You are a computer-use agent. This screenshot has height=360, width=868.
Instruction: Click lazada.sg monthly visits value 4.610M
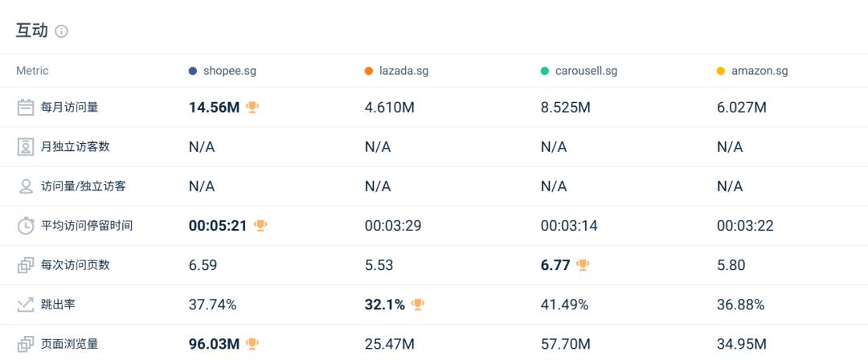[x=389, y=108]
